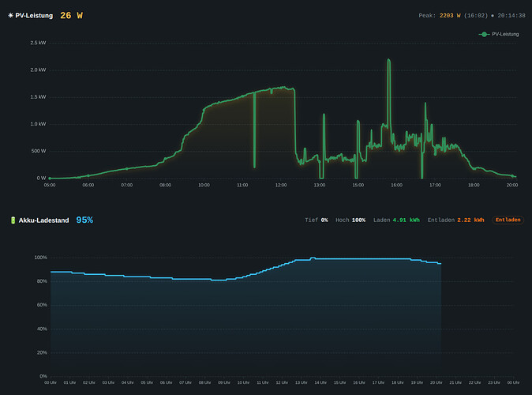Click the 05:00 x-axis label
Image resolution: width=532 pixels, height=395 pixels.
coord(50,185)
